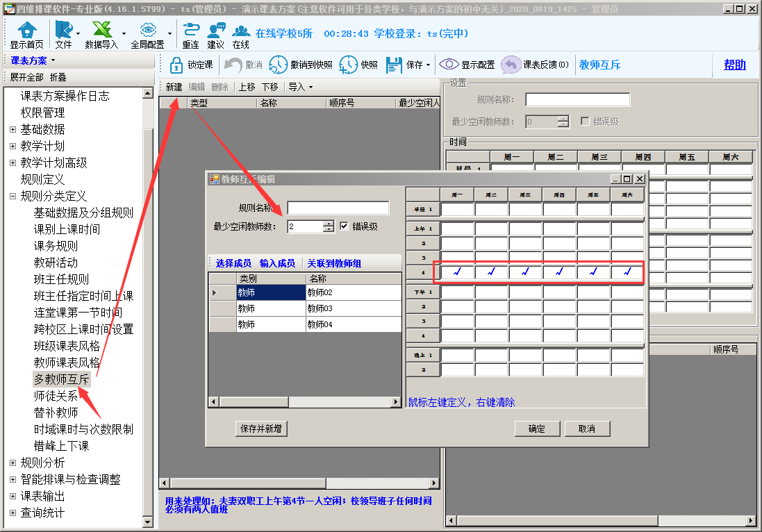Click the 保存 floppy disk icon
This screenshot has height=532, width=762.
click(394, 65)
